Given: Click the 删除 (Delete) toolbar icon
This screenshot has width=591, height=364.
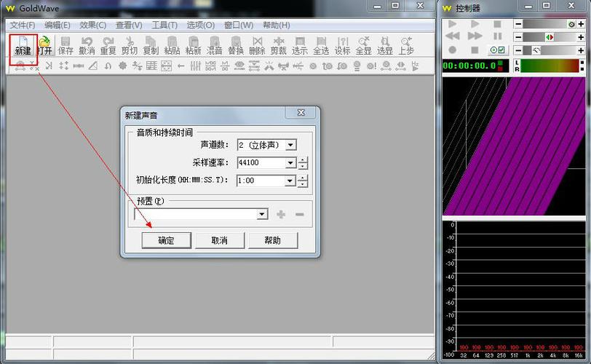Looking at the screenshot, I should point(257,45).
